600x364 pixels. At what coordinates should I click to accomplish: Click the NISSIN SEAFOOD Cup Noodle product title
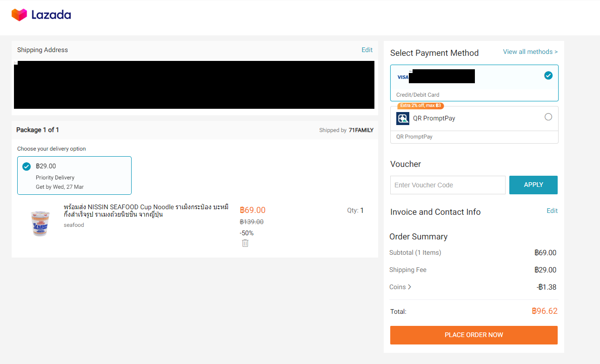pyautogui.click(x=146, y=211)
